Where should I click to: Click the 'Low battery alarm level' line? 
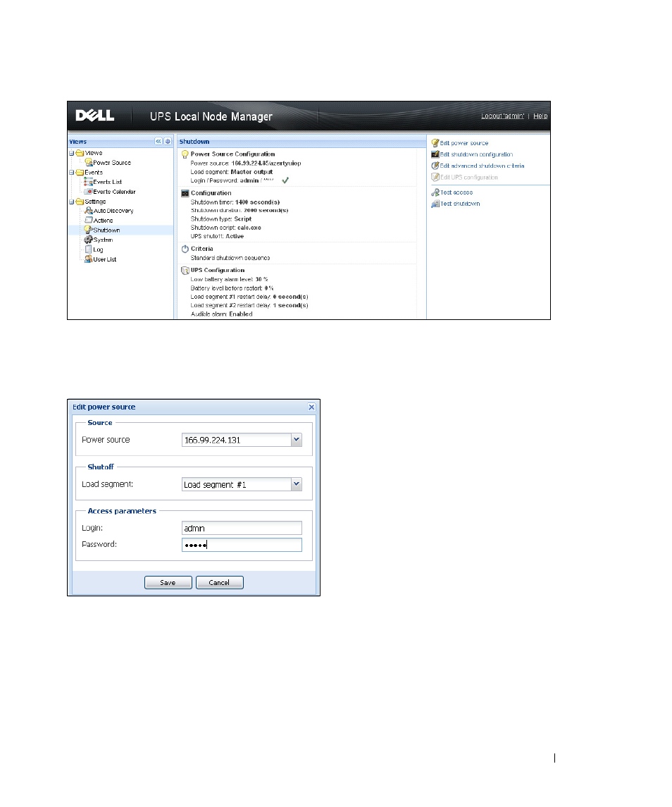click(x=230, y=280)
